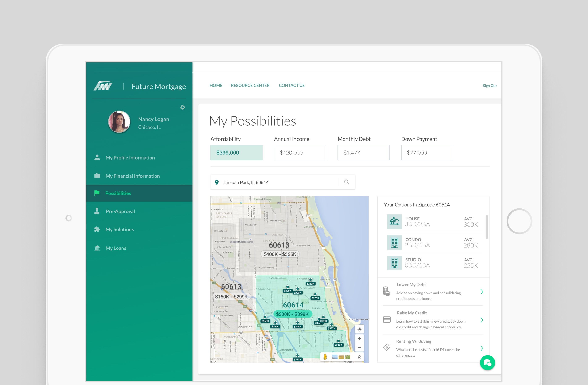Open the chat bubble button

coord(487,363)
